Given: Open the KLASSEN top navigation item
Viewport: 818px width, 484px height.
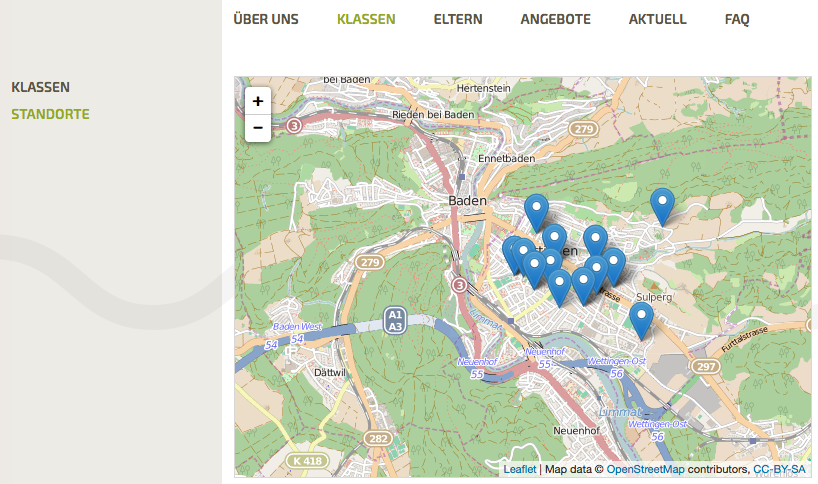Looking at the screenshot, I should (x=366, y=19).
